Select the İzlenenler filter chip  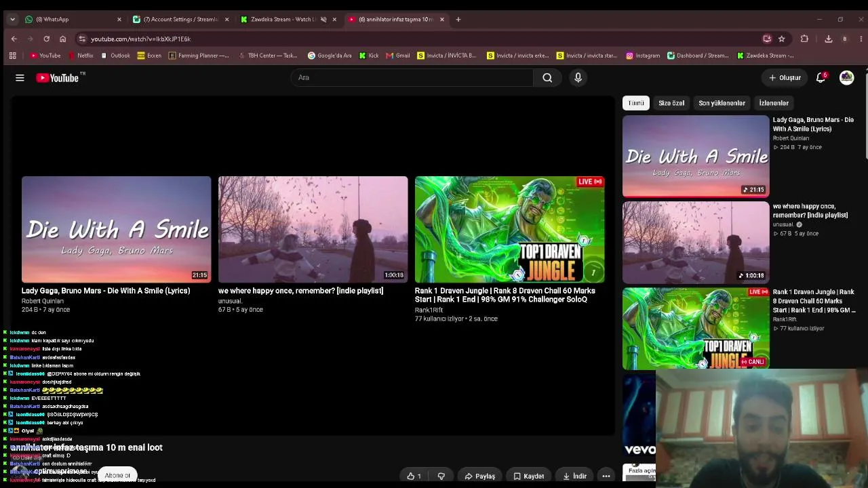coord(774,103)
